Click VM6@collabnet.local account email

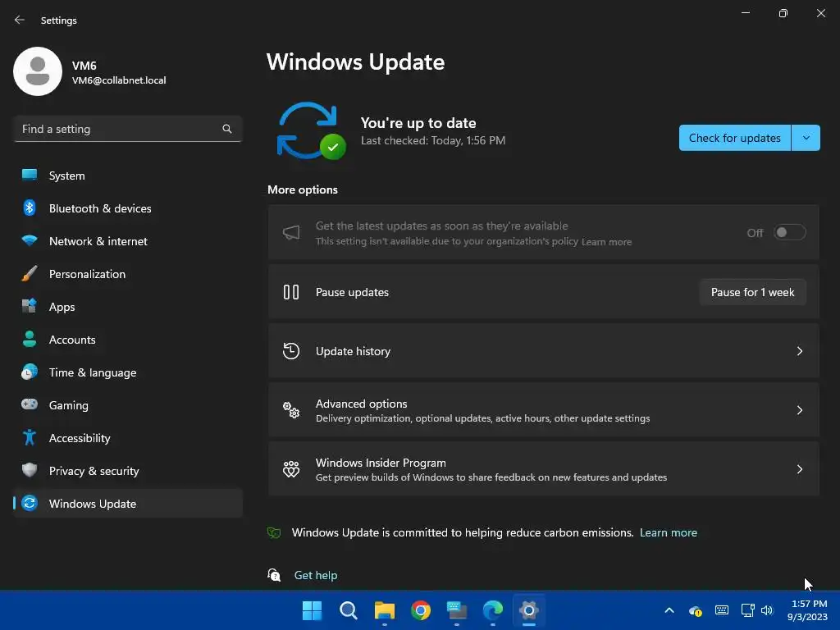pos(119,80)
